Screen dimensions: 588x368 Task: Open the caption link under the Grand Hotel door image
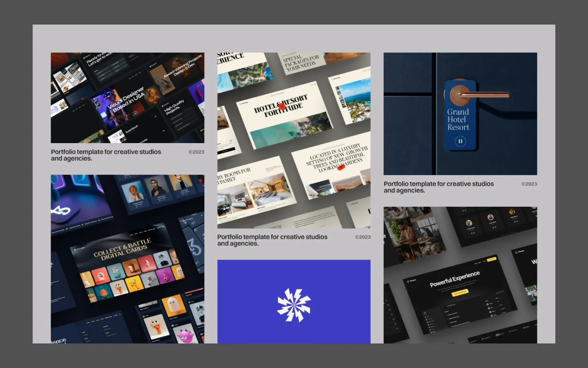pos(439,187)
